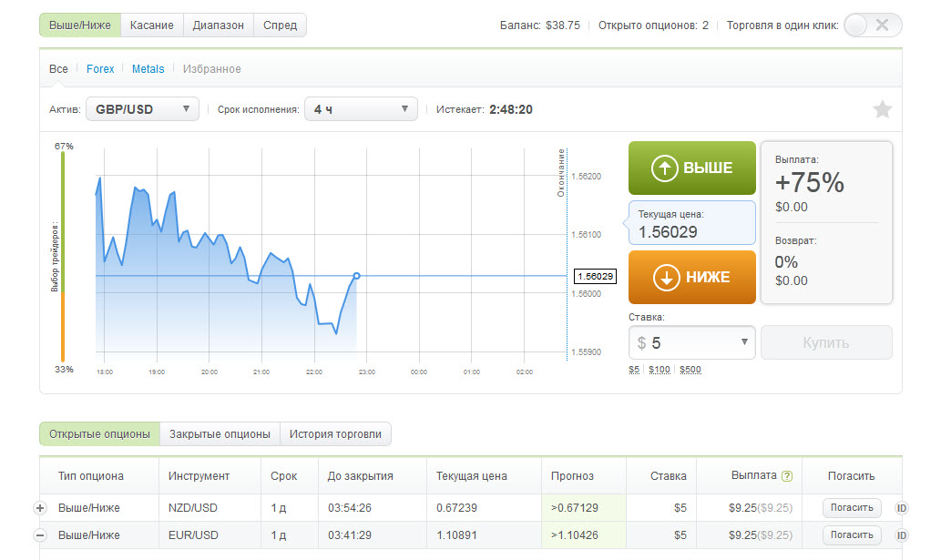Click the ID badge on NZD/USD row
Viewport: 951px width, 560px height.
click(x=902, y=508)
